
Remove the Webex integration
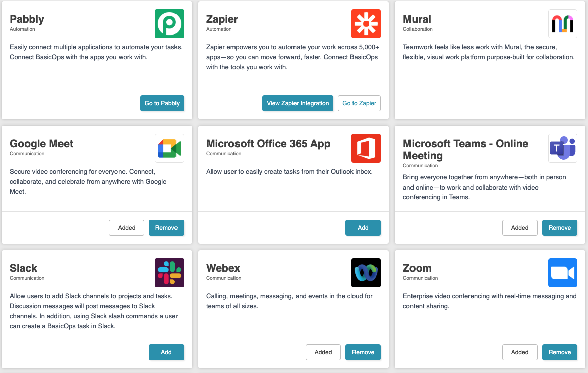(x=363, y=352)
